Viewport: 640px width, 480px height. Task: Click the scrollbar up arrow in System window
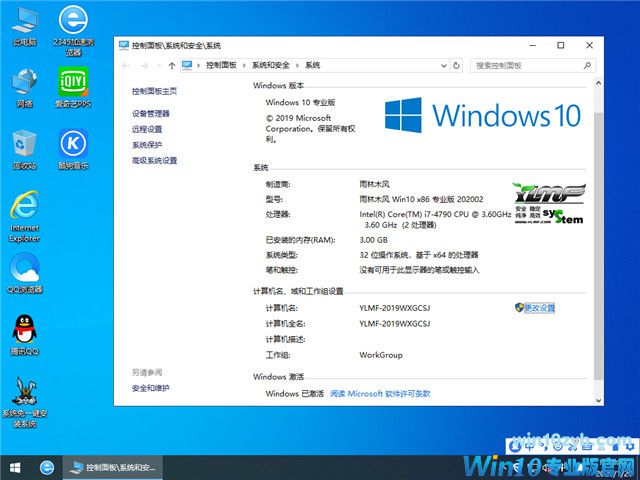598,83
